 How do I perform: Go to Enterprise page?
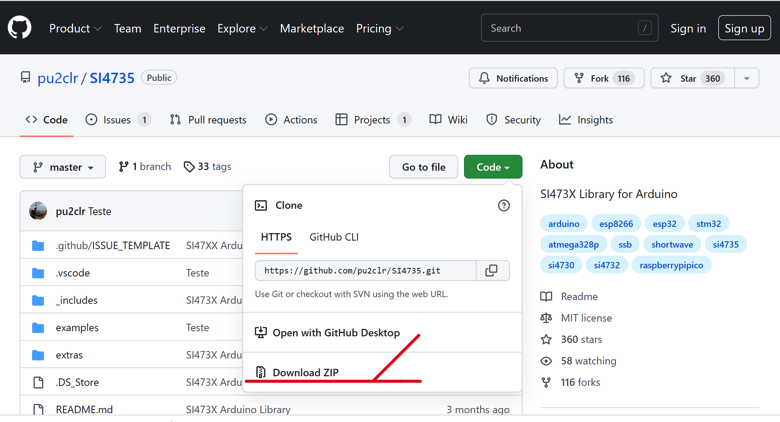179,28
